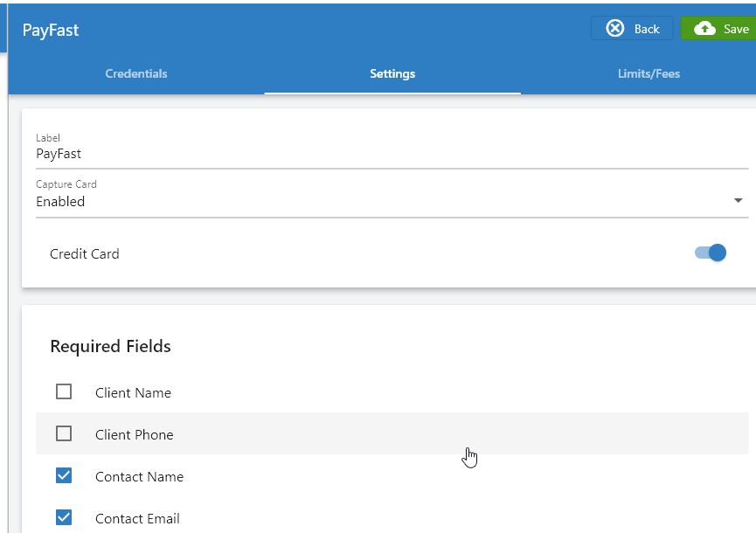Uncheck the Contact Name checkbox
756x533 pixels.
click(64, 475)
